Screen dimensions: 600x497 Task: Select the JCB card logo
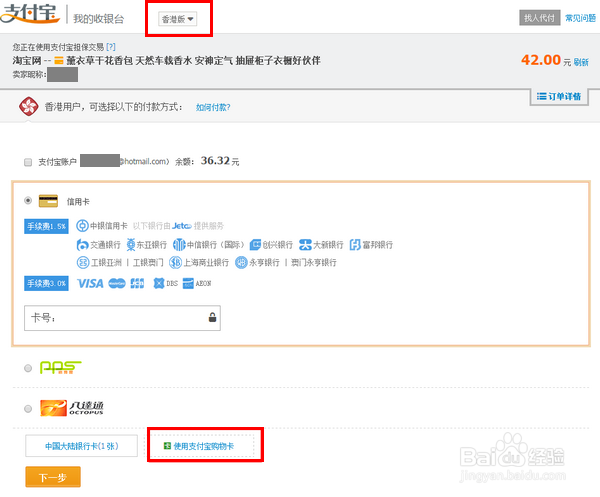tap(137, 284)
